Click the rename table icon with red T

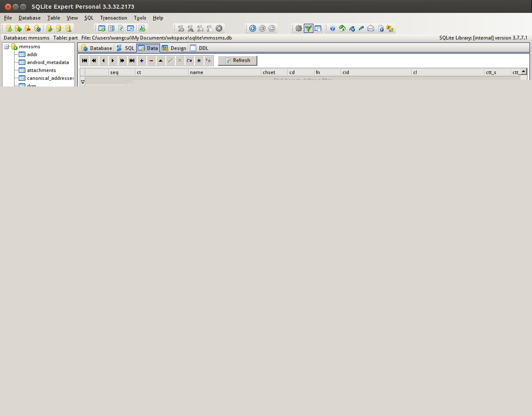point(111,28)
